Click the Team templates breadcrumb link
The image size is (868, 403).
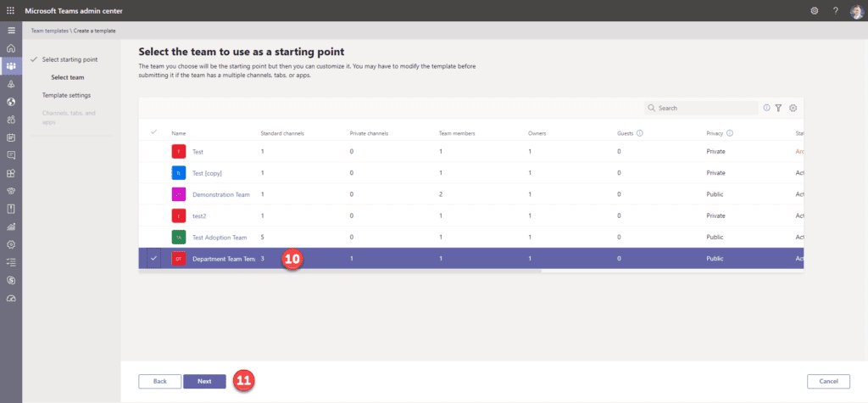pyautogui.click(x=50, y=31)
